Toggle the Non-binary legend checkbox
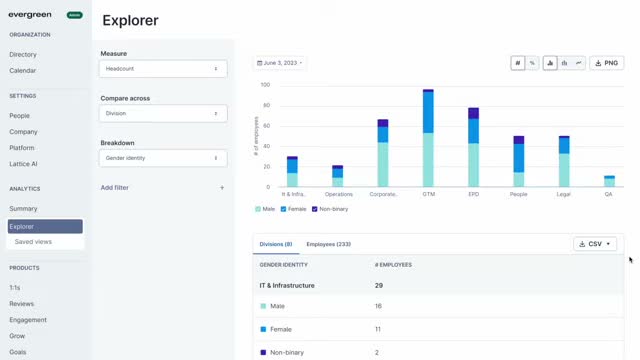 tap(314, 209)
